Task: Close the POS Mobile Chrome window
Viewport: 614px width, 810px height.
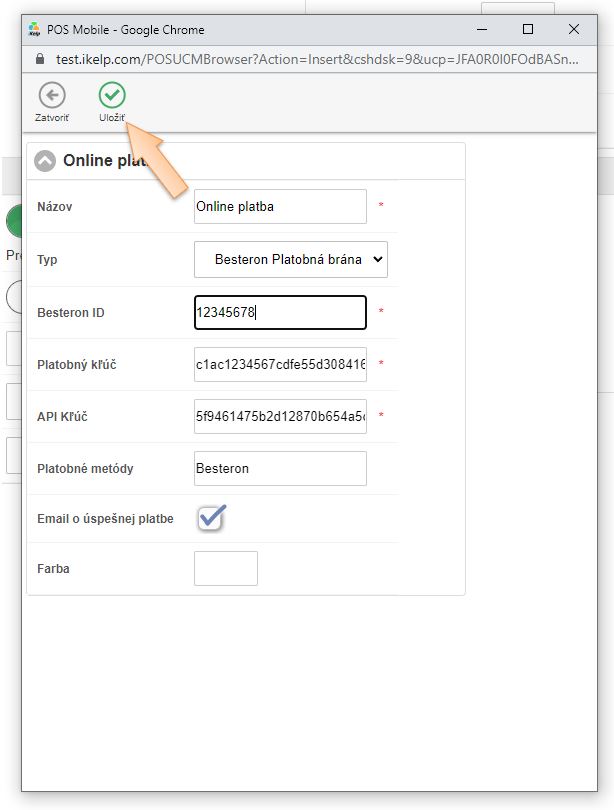Action: [573, 29]
